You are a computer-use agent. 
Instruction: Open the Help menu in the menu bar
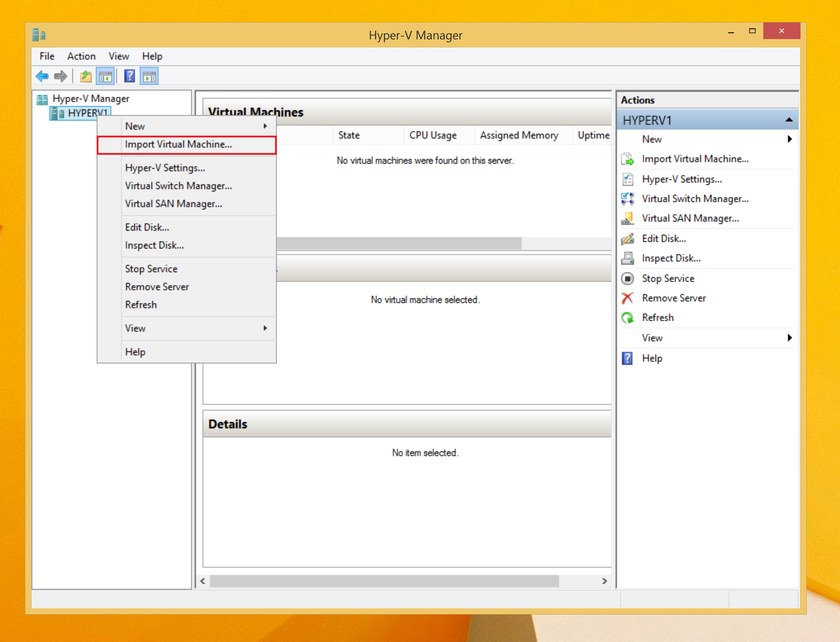coord(152,56)
